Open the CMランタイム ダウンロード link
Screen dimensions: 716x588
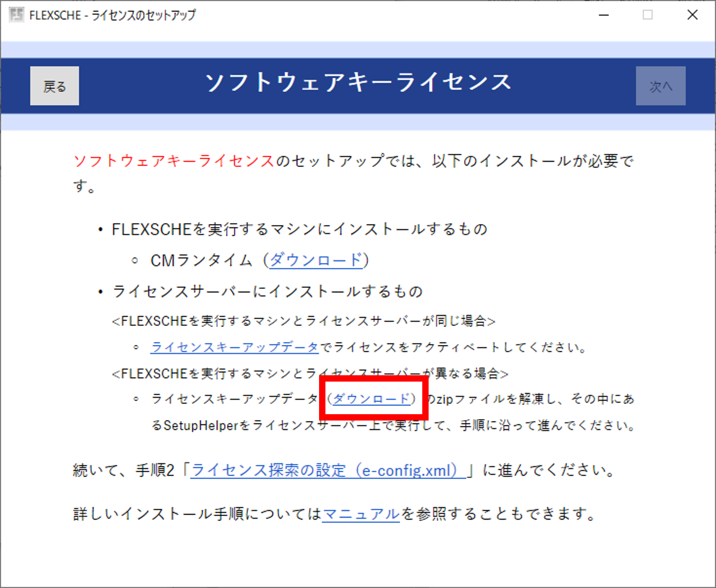pos(316,260)
